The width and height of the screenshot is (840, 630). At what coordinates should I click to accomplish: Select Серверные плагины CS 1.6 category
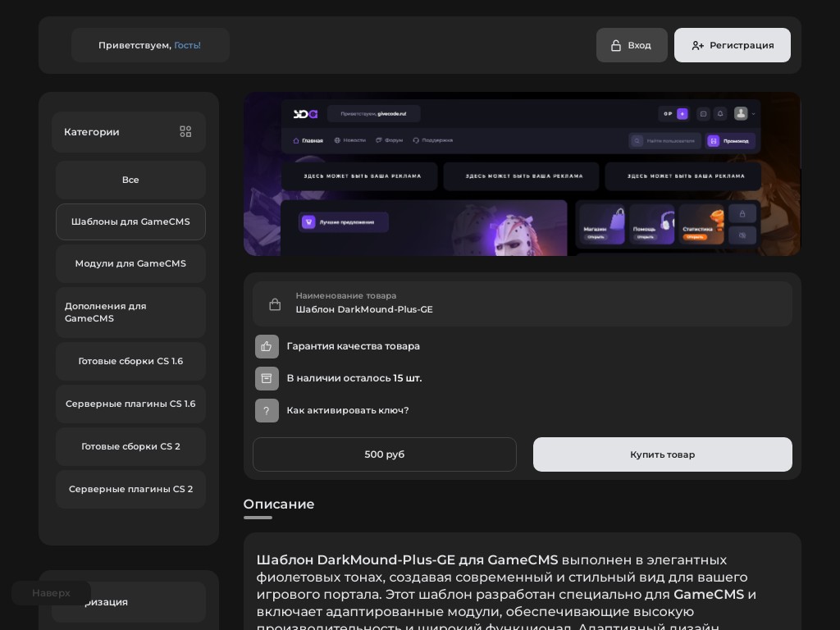130,404
